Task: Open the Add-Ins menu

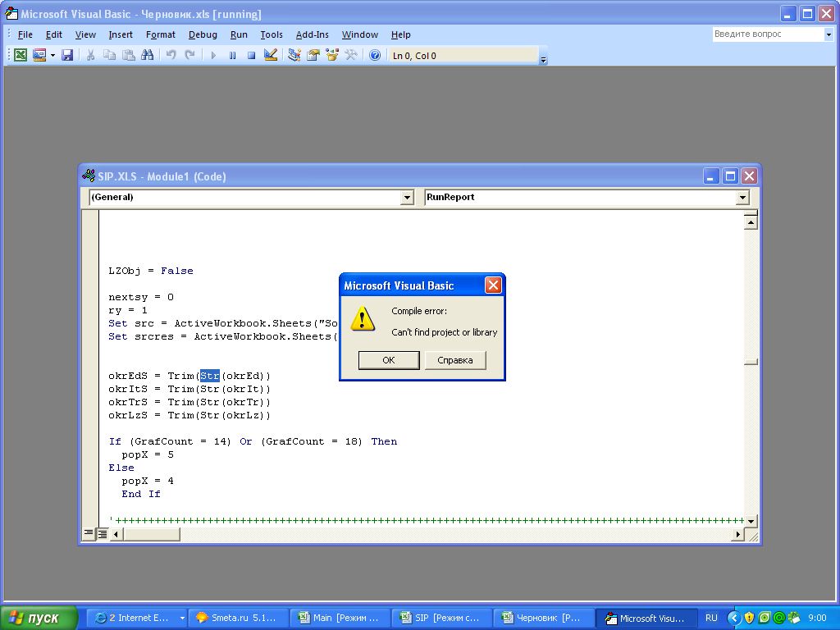Action: (313, 34)
